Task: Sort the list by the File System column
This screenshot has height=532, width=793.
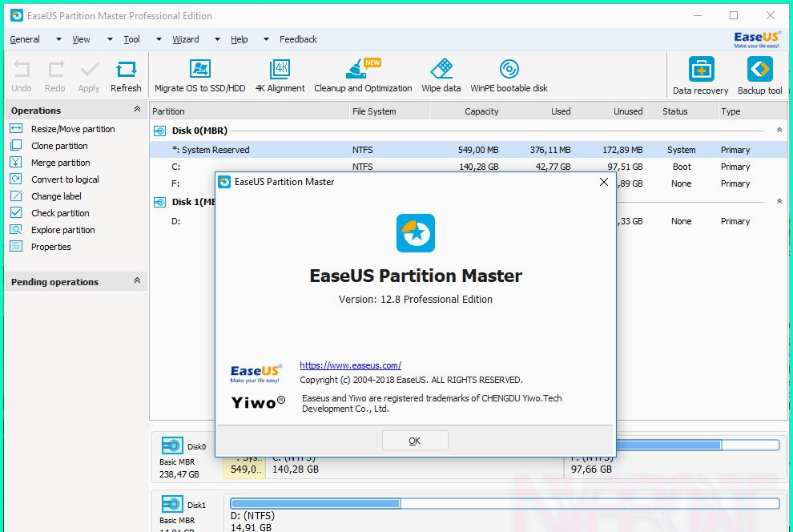Action: (x=389, y=111)
